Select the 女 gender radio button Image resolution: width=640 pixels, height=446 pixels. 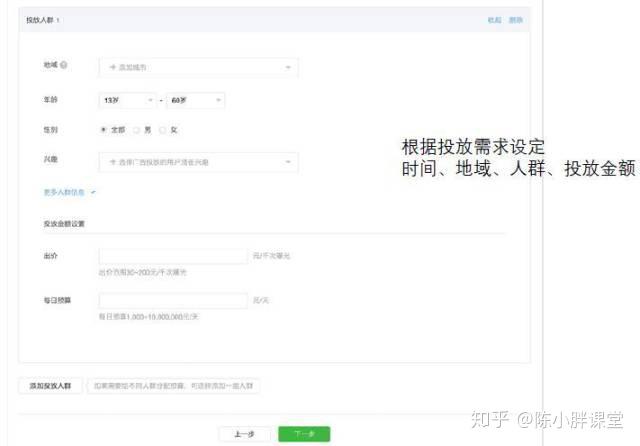point(162,130)
